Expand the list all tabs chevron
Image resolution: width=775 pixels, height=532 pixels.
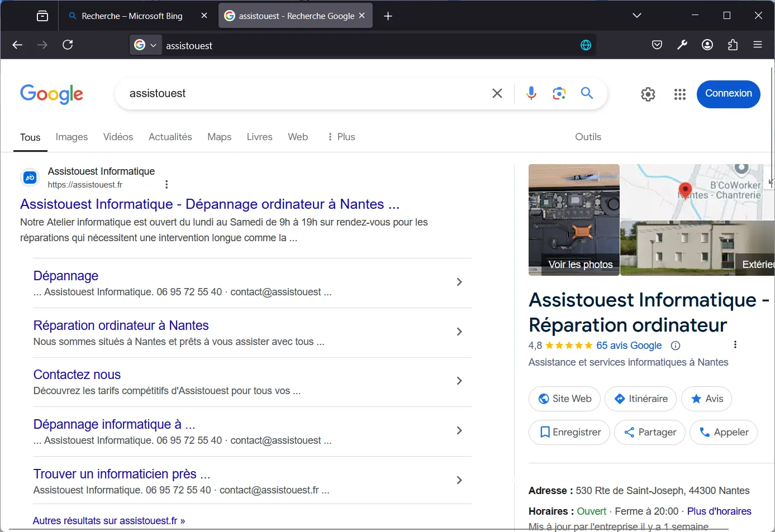click(x=637, y=16)
